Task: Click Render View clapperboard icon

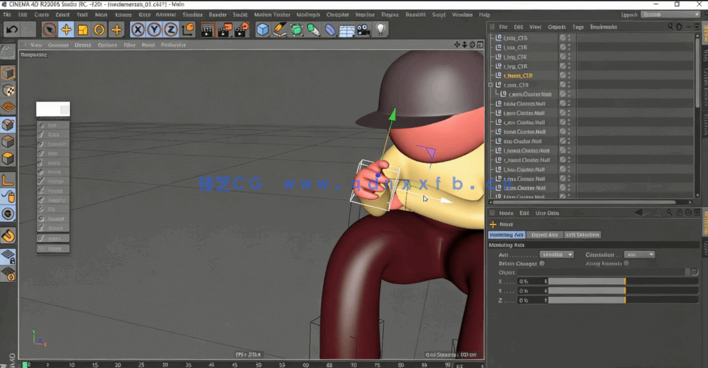Action: click(208, 30)
